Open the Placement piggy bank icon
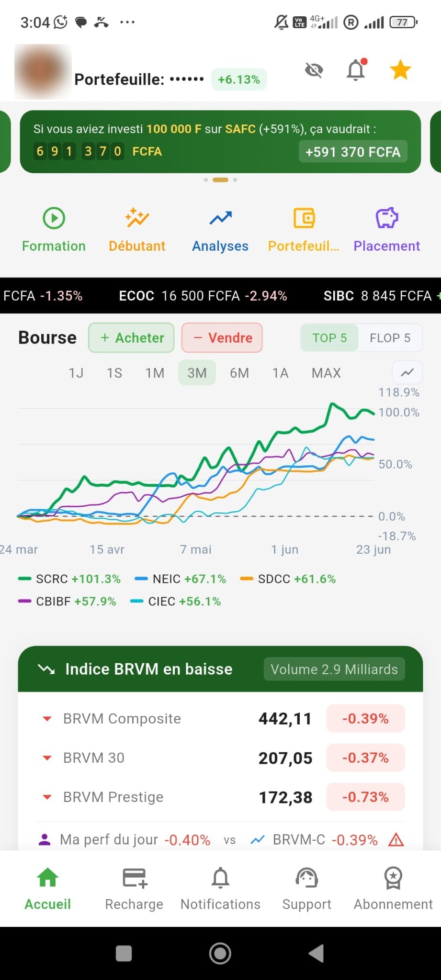The image size is (441, 980). [387, 218]
